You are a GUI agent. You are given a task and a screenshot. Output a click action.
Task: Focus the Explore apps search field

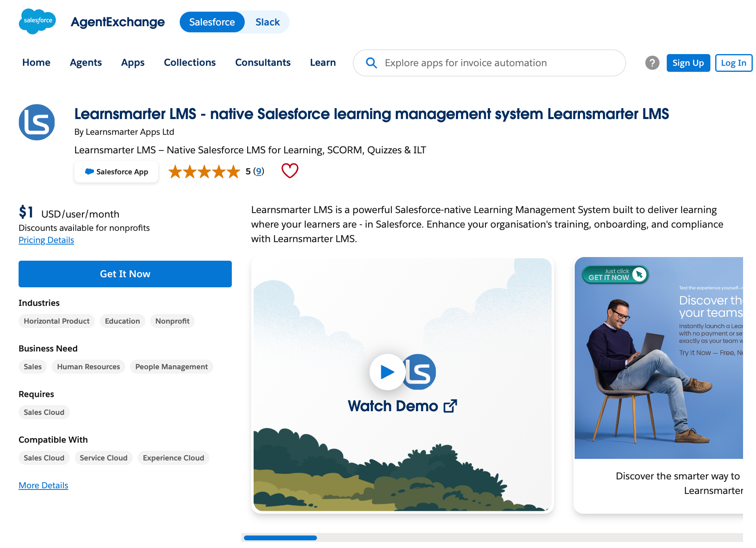[x=489, y=63]
